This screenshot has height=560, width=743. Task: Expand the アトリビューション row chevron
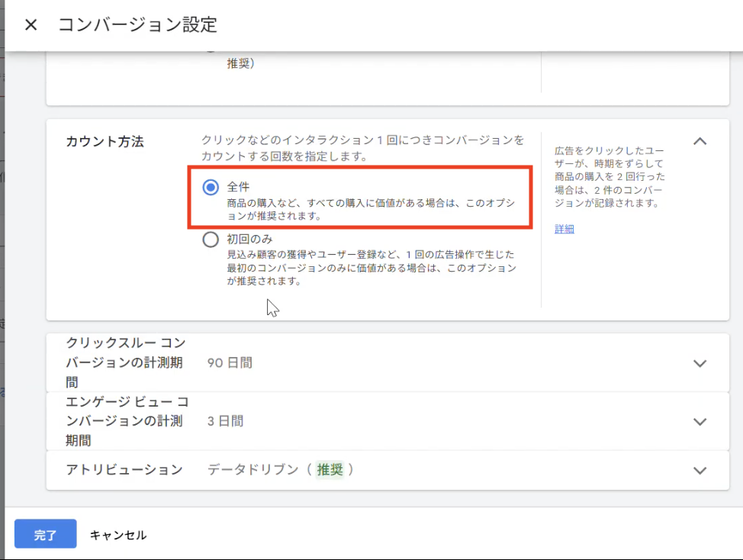(x=700, y=470)
